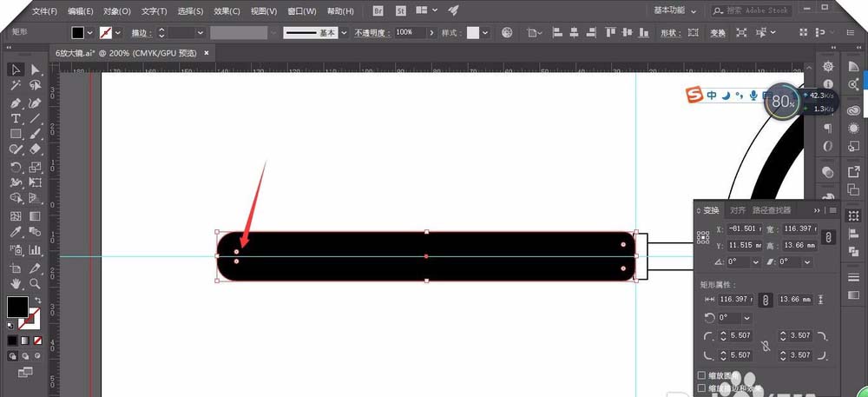Click the 变换 button in control bar

(x=718, y=33)
